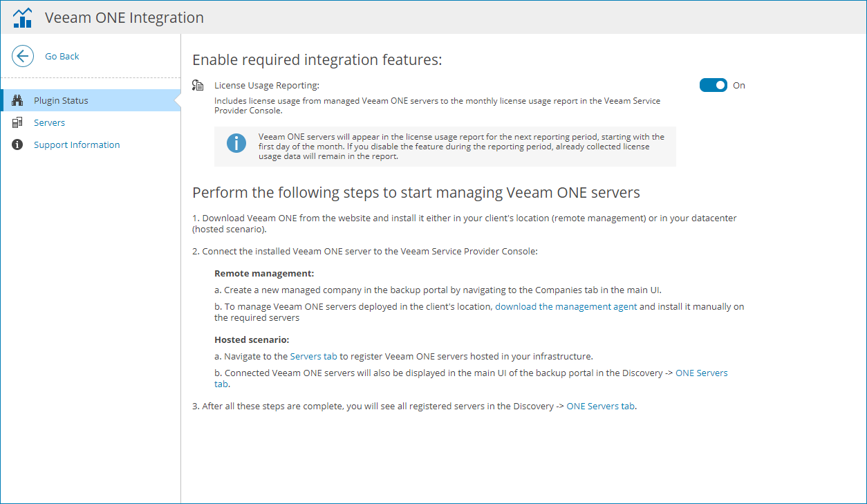Click the Go Back arrow icon
This screenshot has width=867, height=504.
tap(23, 57)
